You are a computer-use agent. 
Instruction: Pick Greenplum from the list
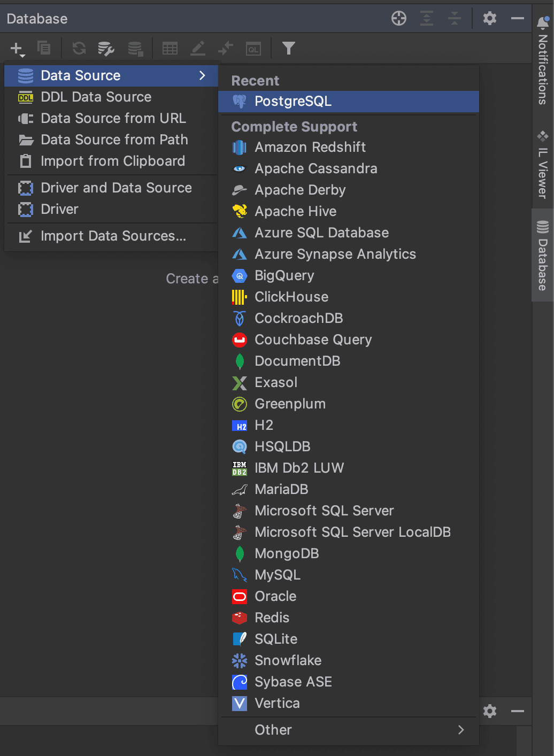[x=349, y=404]
